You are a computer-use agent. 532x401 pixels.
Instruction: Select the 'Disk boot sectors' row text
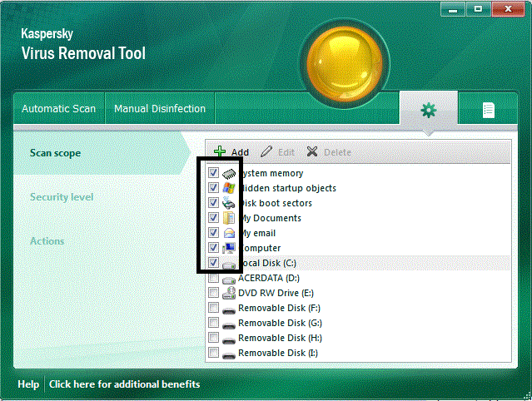pyautogui.click(x=276, y=203)
